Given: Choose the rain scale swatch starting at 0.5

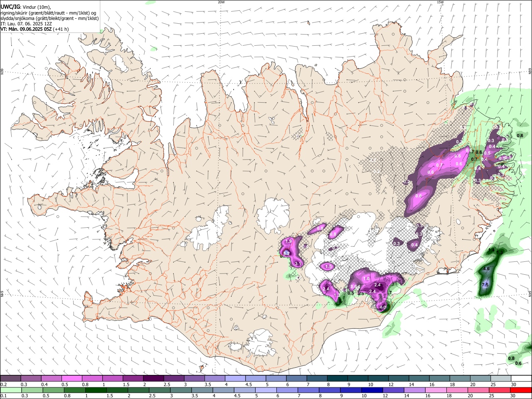Looking at the screenshot, I should (x=53, y=390).
